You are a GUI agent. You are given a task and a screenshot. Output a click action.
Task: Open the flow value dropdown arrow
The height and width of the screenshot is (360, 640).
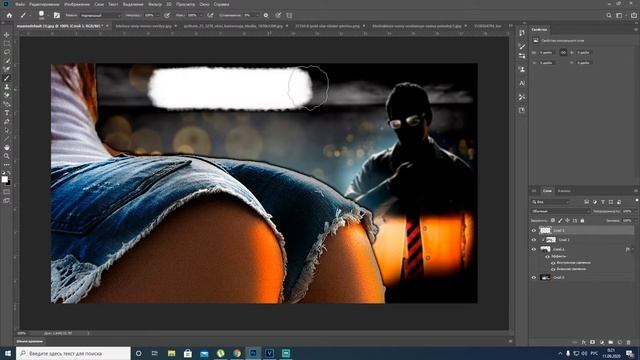click(201, 15)
